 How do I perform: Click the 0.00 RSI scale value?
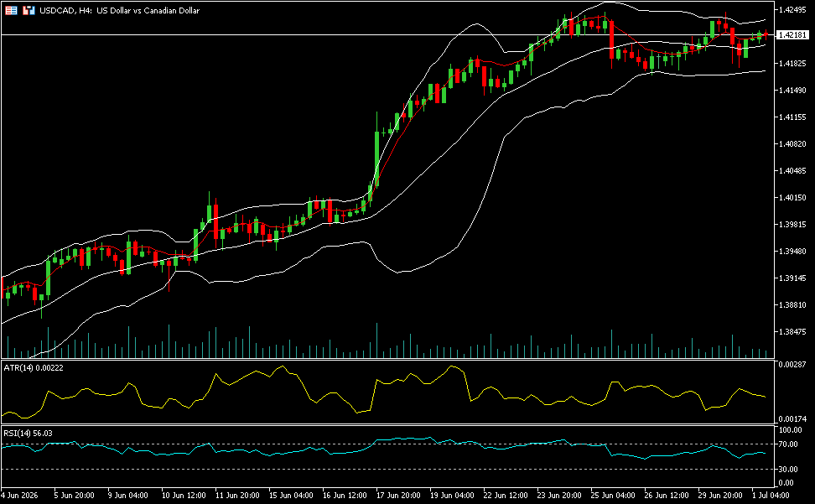pyautogui.click(x=786, y=483)
